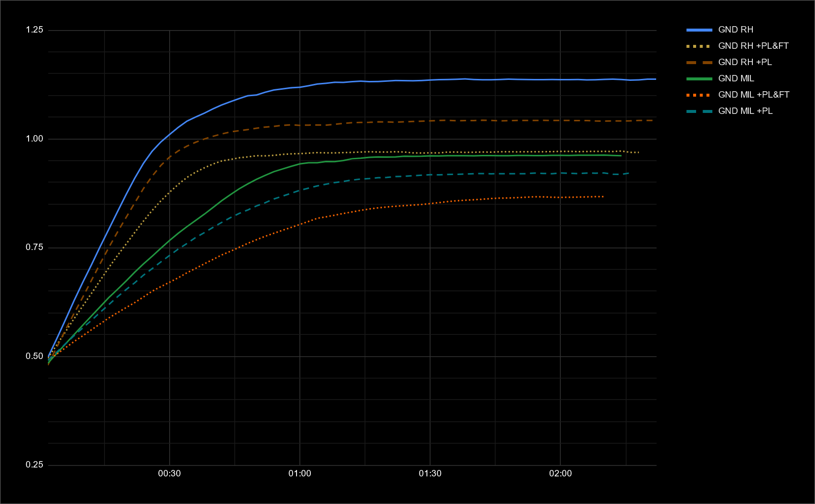Click the GND RH +PL&FT legend label

click(753, 46)
